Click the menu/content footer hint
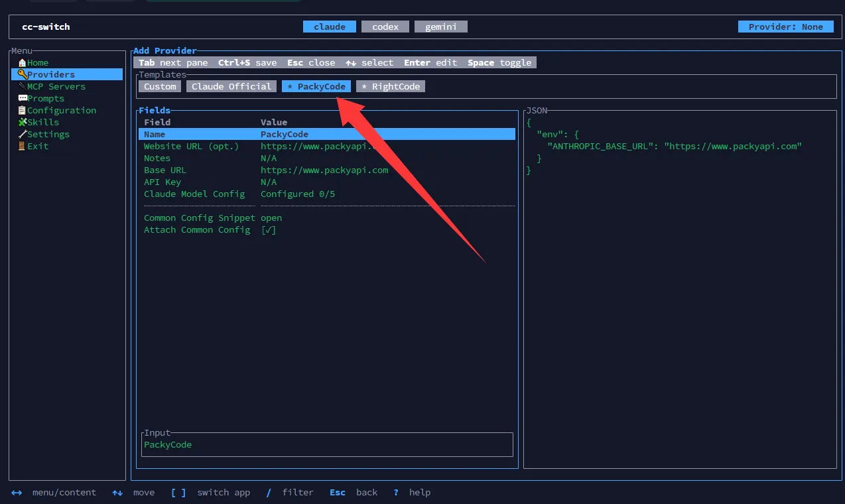The width and height of the screenshot is (845, 504). 54,493
